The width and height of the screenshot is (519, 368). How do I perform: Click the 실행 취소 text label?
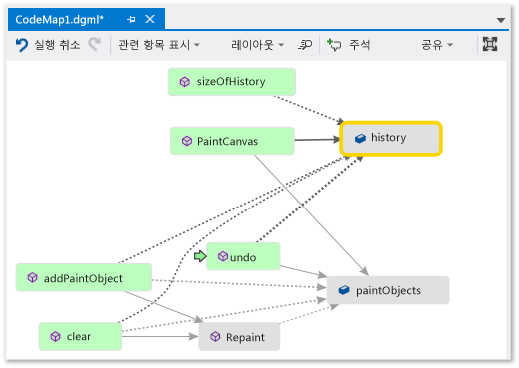57,45
